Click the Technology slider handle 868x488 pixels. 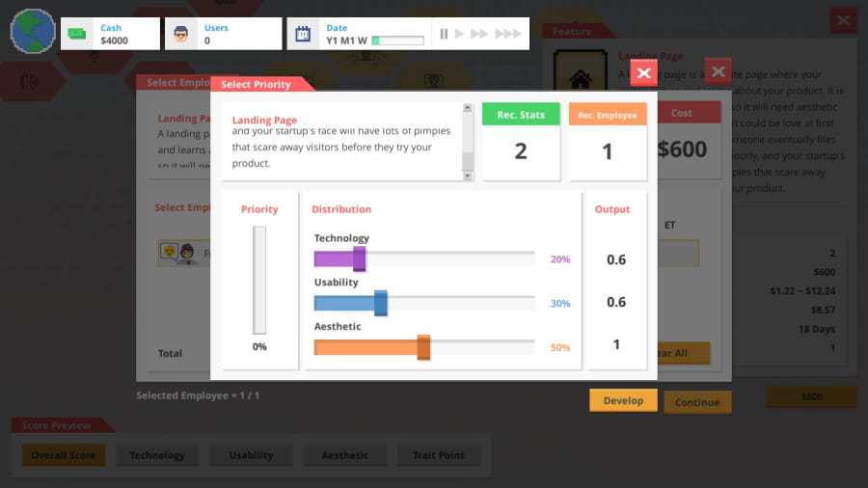359,258
